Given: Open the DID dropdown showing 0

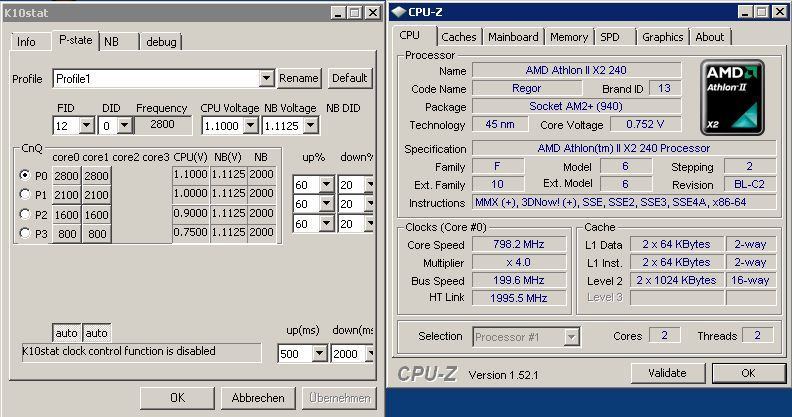Looking at the screenshot, I should (125, 126).
